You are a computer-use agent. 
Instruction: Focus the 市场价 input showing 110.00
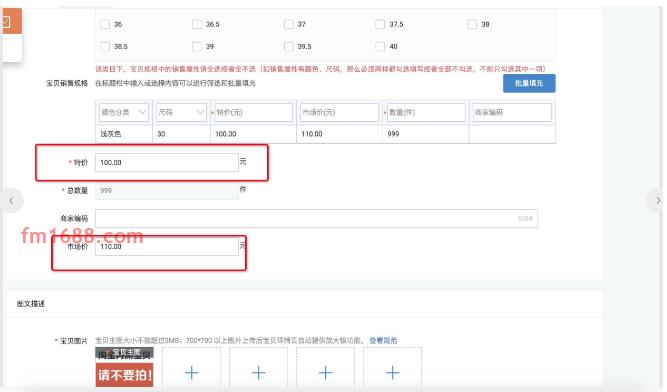(x=167, y=247)
